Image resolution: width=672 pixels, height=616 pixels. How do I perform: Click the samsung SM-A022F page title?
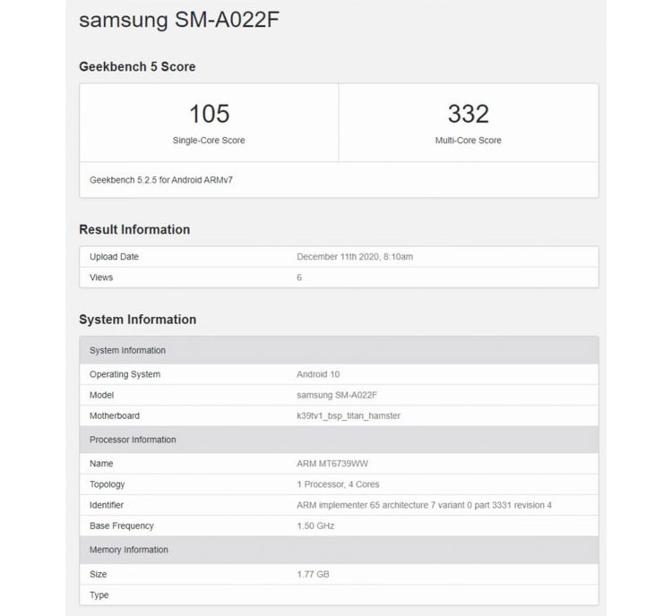click(179, 20)
